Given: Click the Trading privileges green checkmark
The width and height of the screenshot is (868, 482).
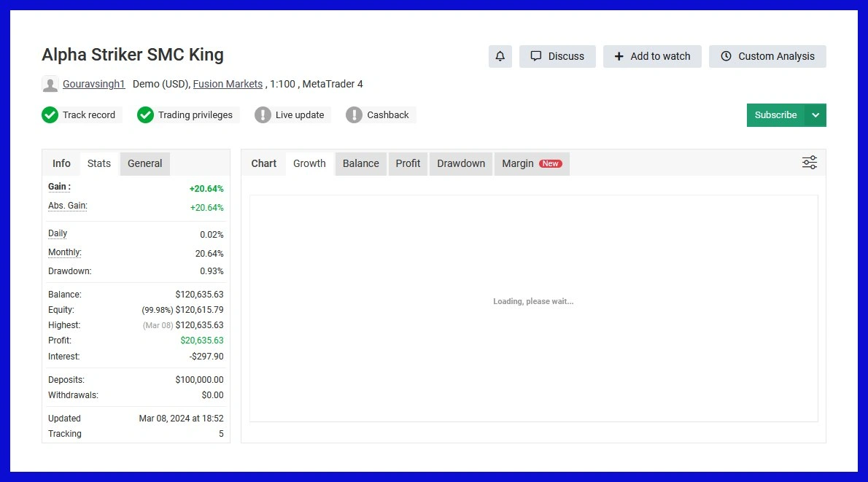Looking at the screenshot, I should [145, 115].
